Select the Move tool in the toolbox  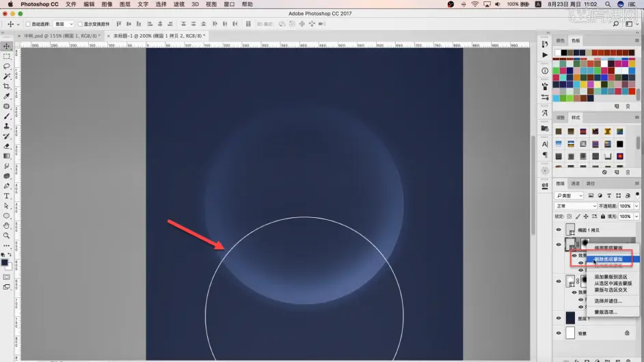tap(7, 46)
